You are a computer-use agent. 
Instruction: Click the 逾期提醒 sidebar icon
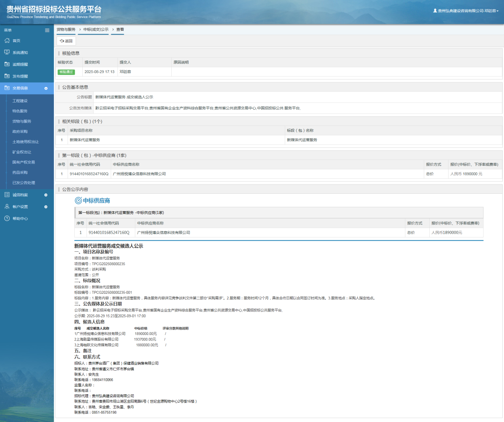[7, 64]
